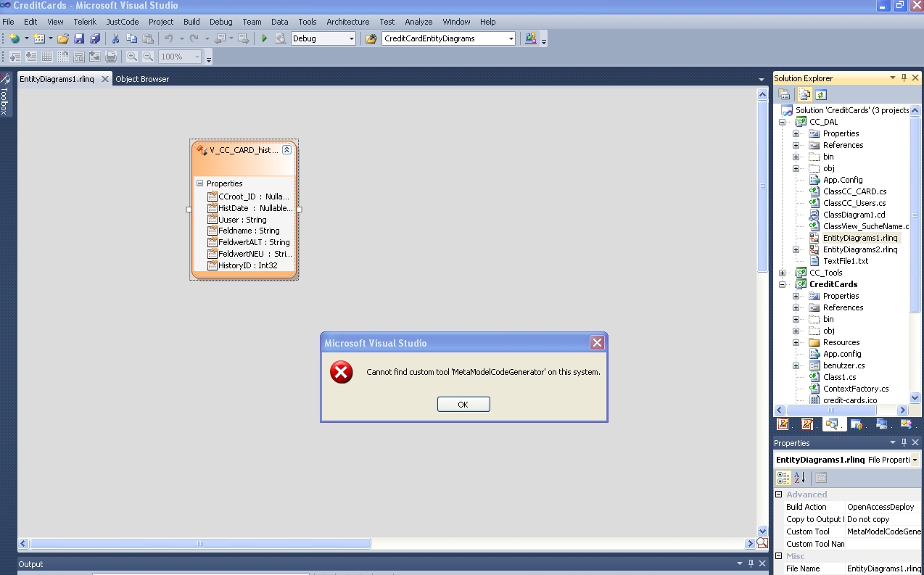This screenshot has width=924, height=575.
Task: Click the Save All toolbar icon
Action: [x=94, y=38]
